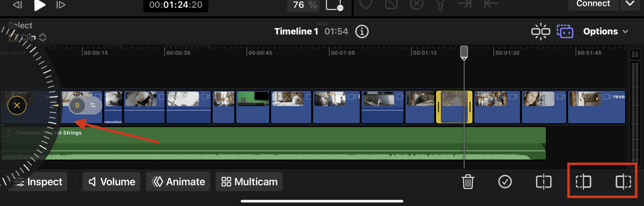Open viewer display options icon
Screen dimensions: 644x206
coord(334,5)
